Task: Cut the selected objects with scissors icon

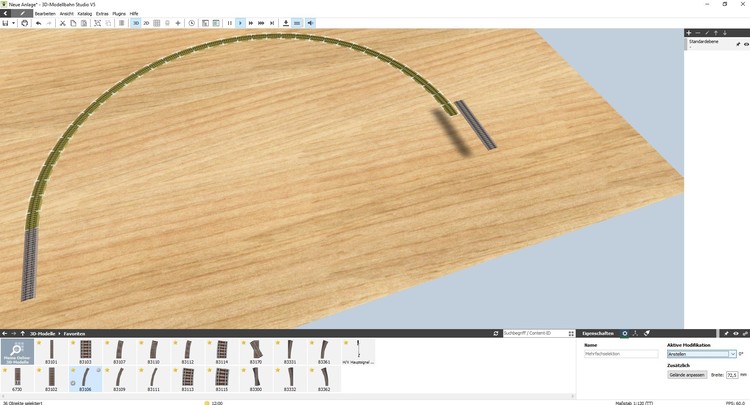Action: click(x=62, y=23)
